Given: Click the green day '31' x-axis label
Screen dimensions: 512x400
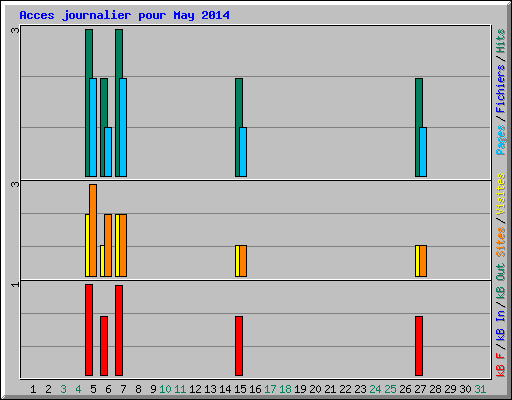Looking at the screenshot, I should 480,389.
